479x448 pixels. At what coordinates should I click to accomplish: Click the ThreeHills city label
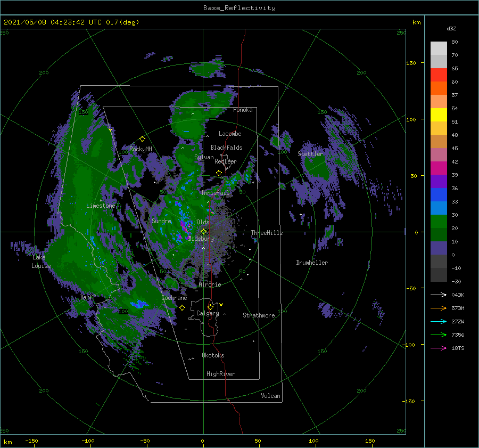click(267, 233)
